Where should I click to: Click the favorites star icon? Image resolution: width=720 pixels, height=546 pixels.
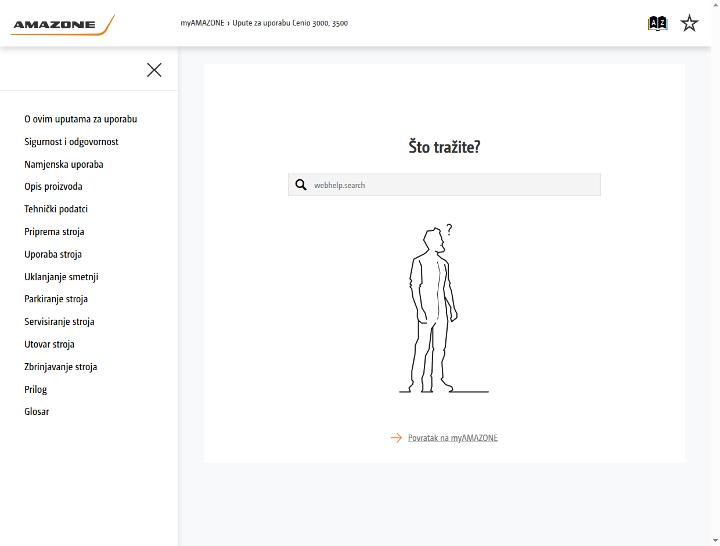pyautogui.click(x=689, y=23)
